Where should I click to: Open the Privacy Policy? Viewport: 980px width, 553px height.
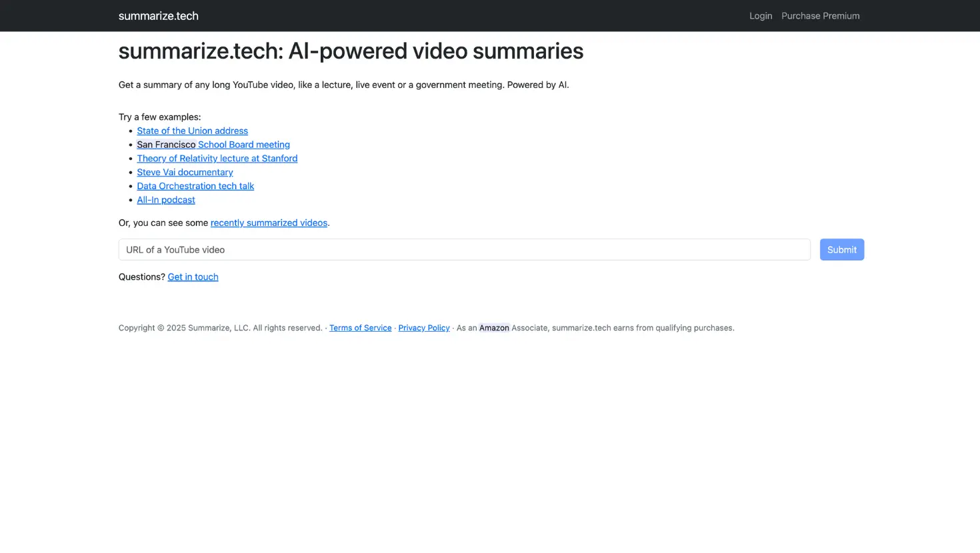(423, 327)
